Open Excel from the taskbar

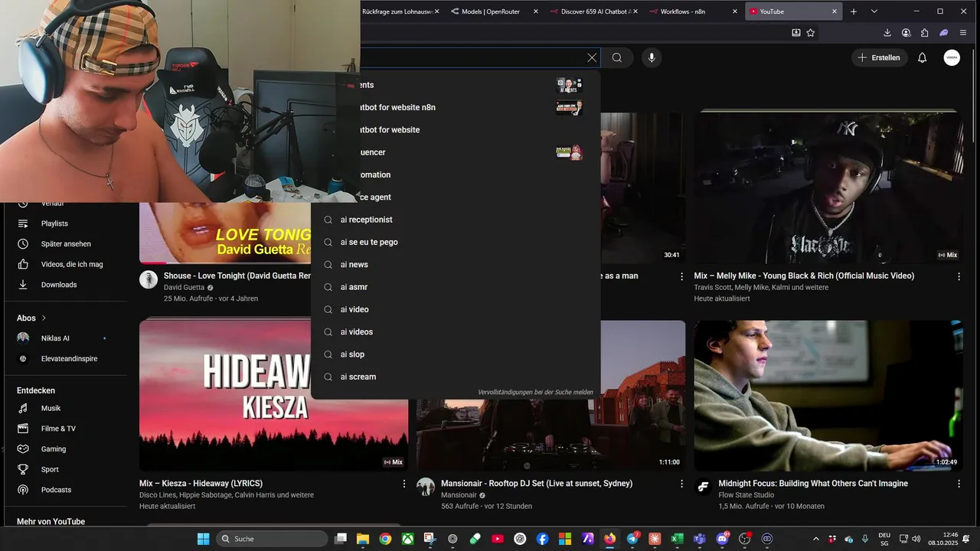click(678, 539)
